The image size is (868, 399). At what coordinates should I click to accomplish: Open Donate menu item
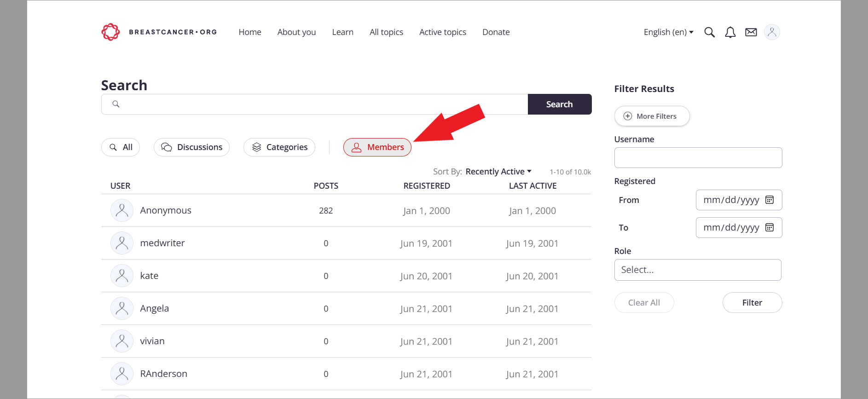[x=496, y=32]
